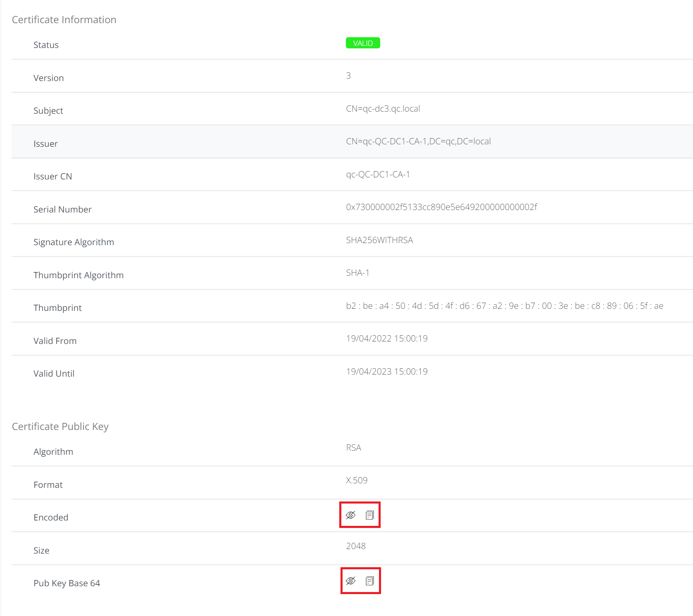Image resolution: width=693 pixels, height=616 pixels.
Task: Click the Certificate Information section heading
Action: (x=64, y=20)
